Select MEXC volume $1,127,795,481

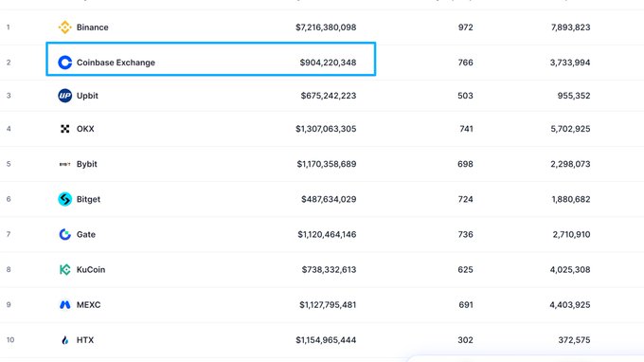328,305
